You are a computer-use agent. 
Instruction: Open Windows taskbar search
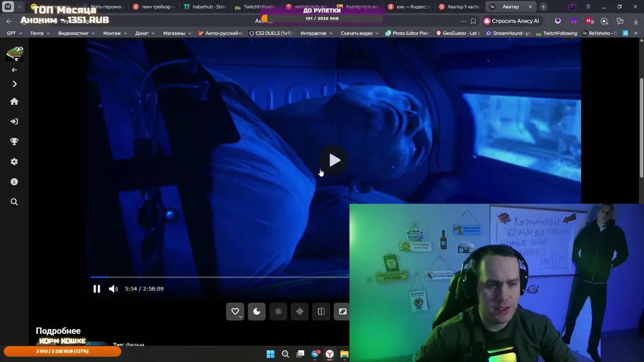pos(285,354)
